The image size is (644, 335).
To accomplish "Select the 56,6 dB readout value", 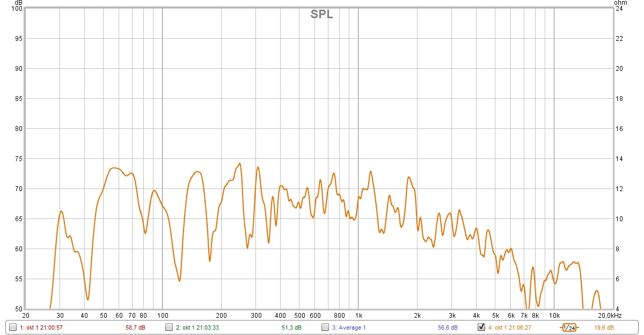I will 448,327.
